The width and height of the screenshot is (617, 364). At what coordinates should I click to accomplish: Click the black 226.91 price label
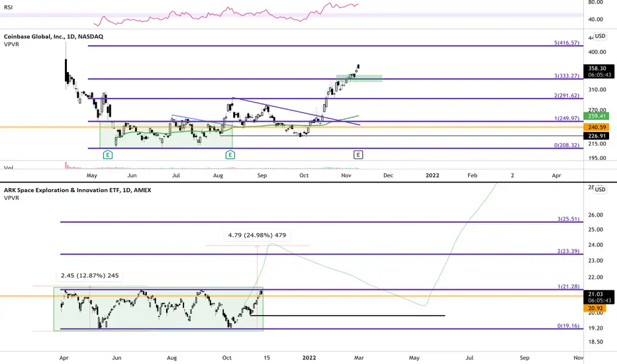596,136
